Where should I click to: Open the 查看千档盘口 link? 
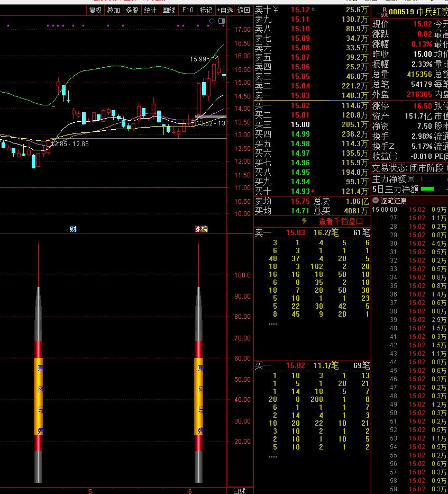pos(341,221)
